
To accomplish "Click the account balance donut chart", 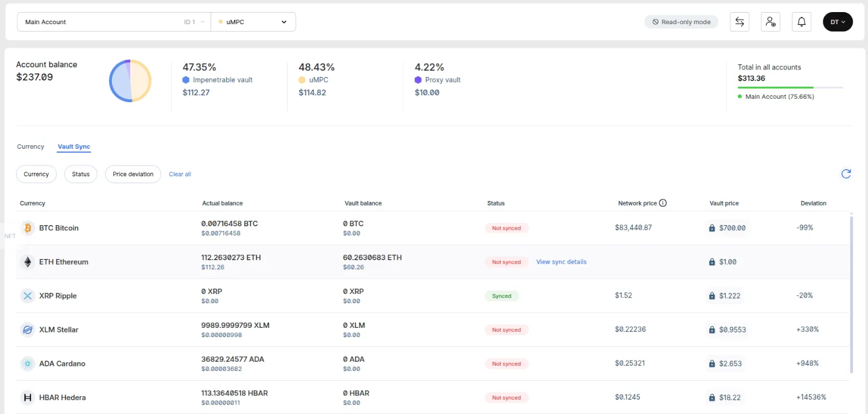I will (x=130, y=80).
